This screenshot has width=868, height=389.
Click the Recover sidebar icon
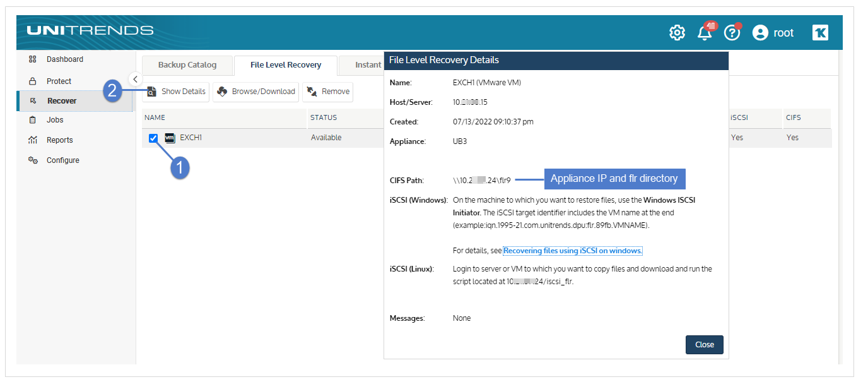click(33, 101)
